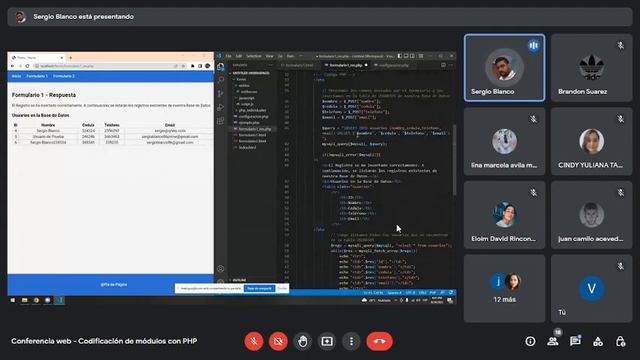Open the three-dot more options menu

tap(351, 341)
